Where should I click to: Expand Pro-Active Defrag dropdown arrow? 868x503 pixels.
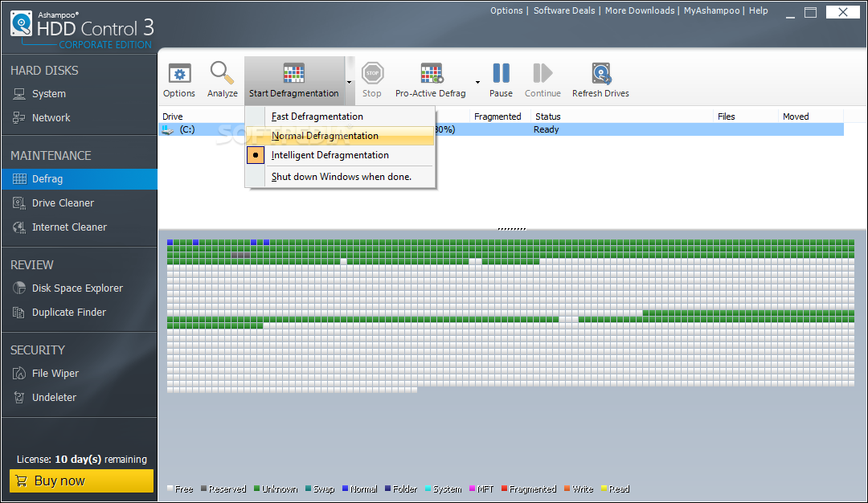click(x=477, y=82)
